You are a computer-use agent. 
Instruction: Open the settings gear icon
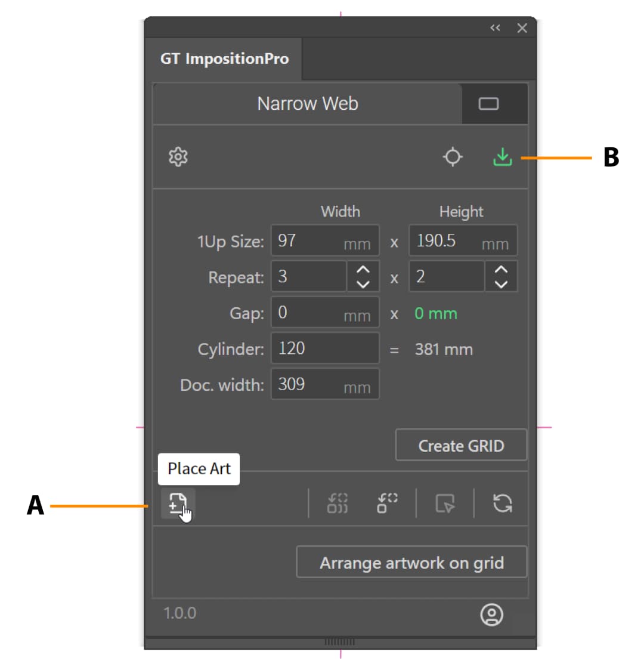click(x=178, y=157)
